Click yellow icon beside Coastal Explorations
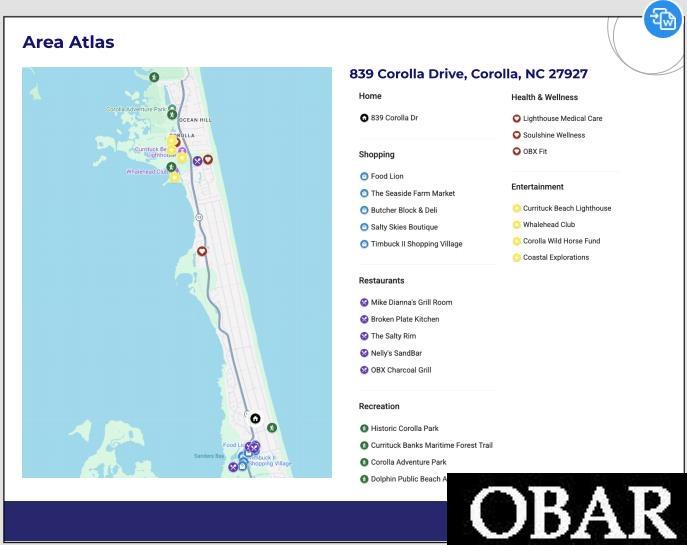 pos(516,258)
